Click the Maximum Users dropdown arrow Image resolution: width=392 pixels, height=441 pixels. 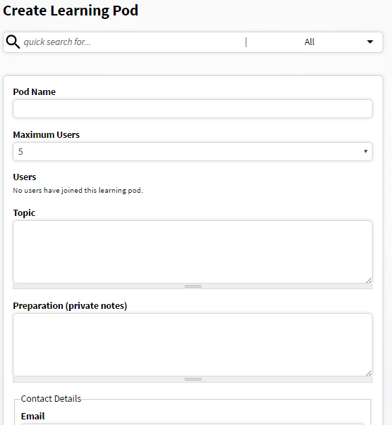[x=365, y=152]
